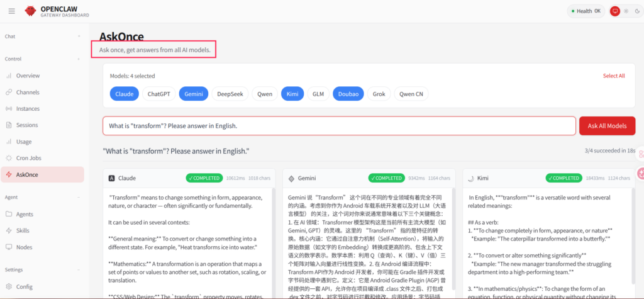Click the Config gear icon
Screen dimensions: 644x299
[9, 286]
